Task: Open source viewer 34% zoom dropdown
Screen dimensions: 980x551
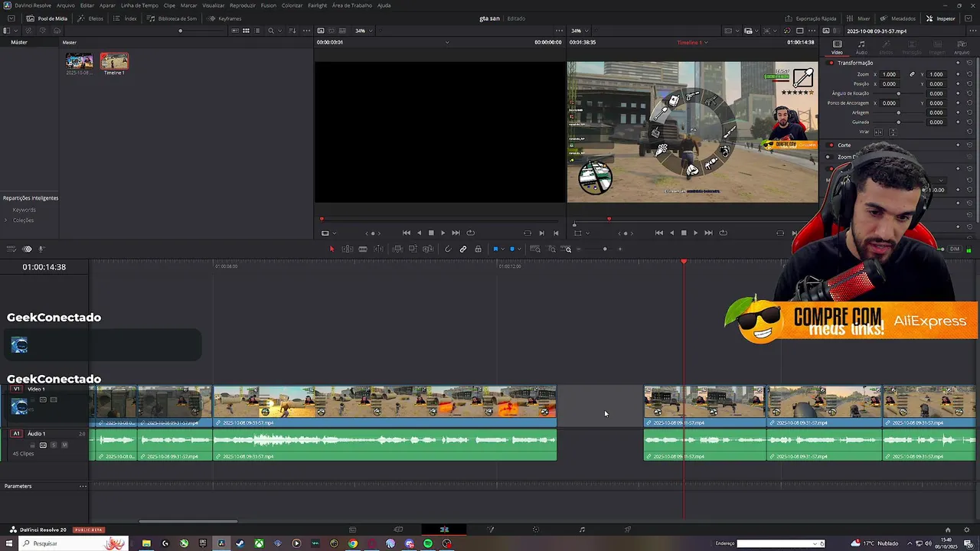Action: coord(364,31)
